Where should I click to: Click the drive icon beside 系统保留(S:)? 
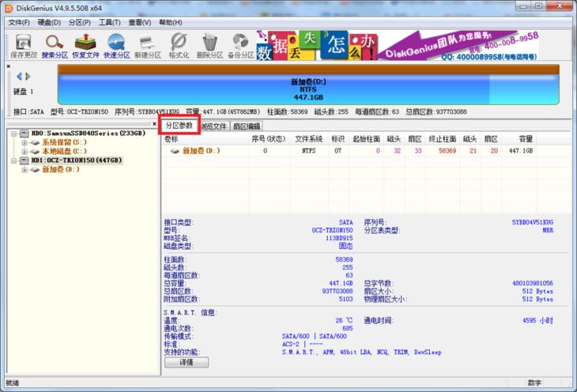coord(35,142)
